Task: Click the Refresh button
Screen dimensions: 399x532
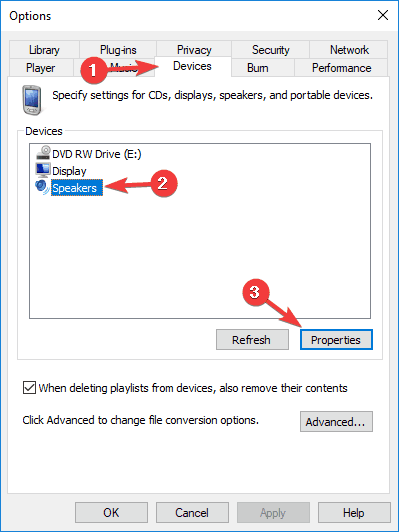Action: click(x=252, y=339)
